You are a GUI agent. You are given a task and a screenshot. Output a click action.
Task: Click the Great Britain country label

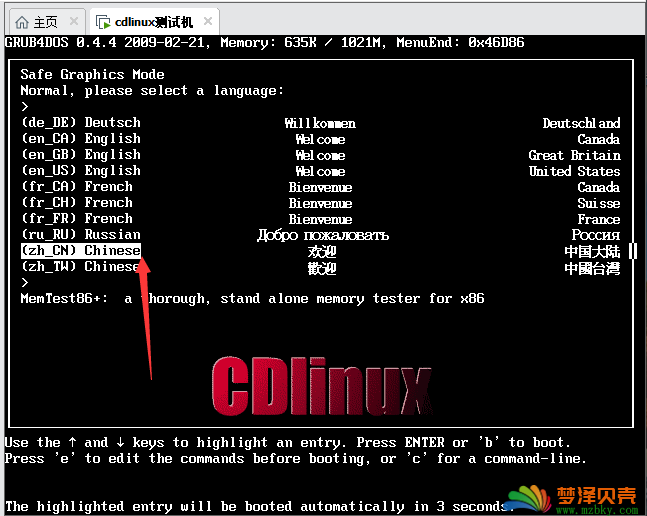click(x=574, y=156)
